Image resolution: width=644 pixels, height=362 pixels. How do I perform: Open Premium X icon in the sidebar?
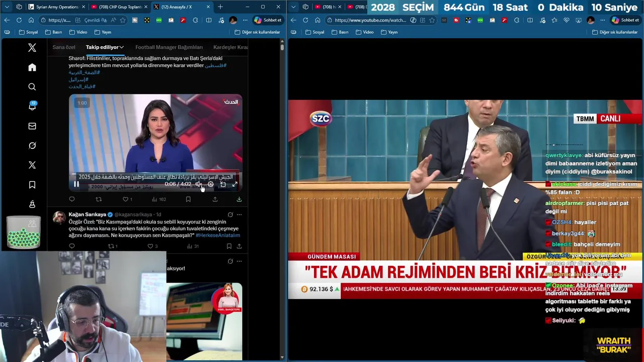coord(32,165)
